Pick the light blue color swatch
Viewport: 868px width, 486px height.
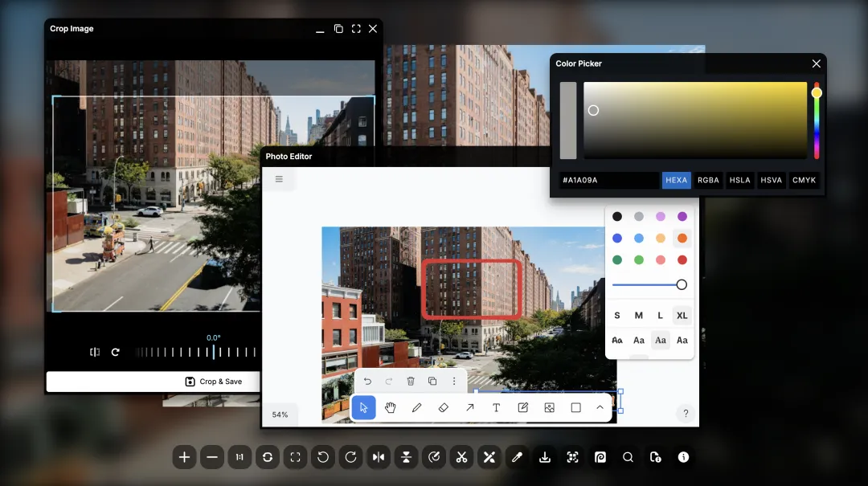pos(639,238)
